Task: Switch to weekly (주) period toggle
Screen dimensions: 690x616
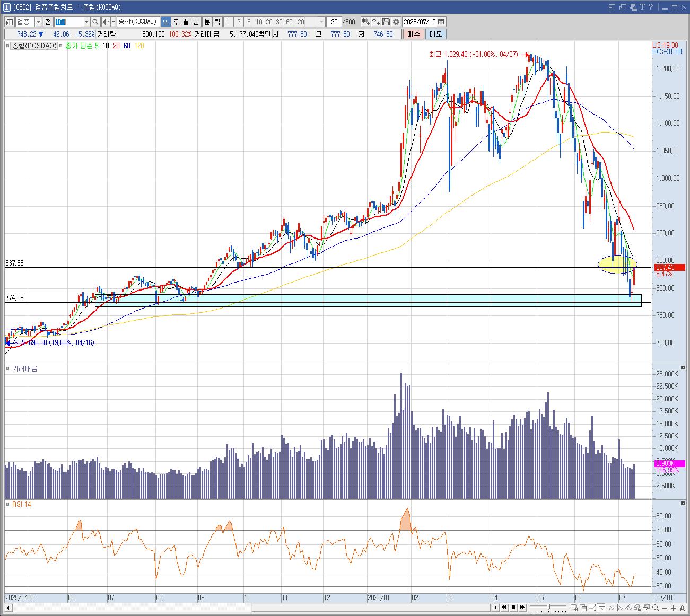Action: [176, 22]
